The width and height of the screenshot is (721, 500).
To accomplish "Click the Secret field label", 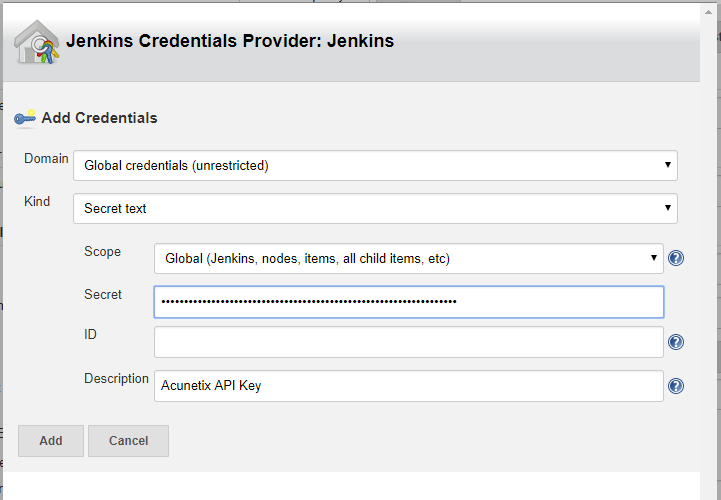I will [x=103, y=295].
